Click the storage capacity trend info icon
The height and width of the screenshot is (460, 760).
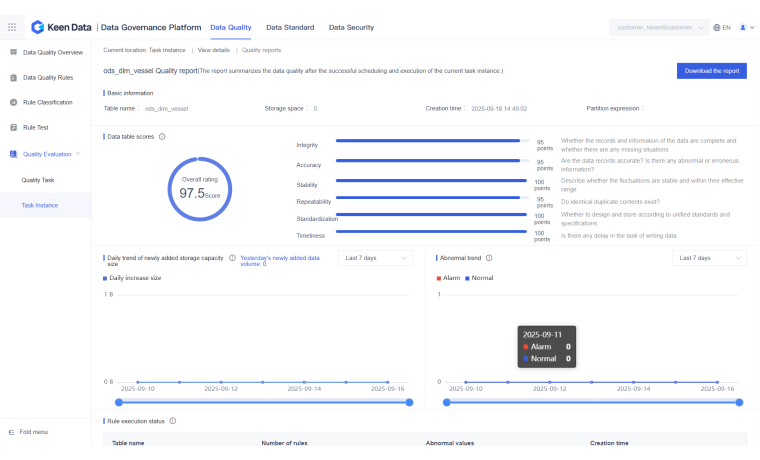pyautogui.click(x=232, y=258)
